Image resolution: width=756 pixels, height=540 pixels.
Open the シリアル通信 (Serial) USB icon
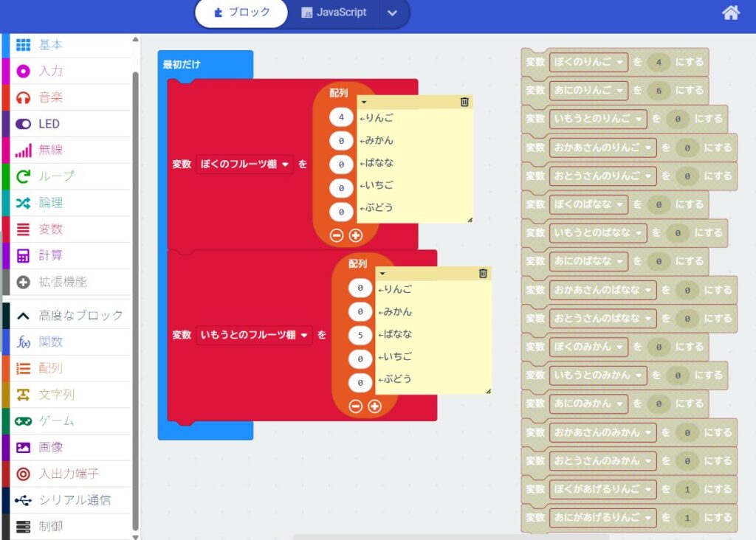click(x=23, y=500)
